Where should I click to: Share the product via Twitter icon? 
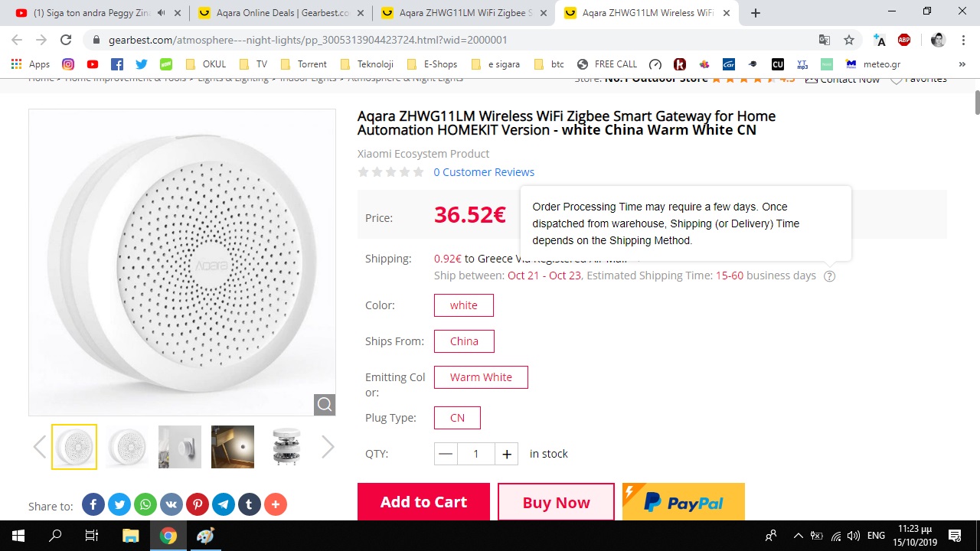119,504
